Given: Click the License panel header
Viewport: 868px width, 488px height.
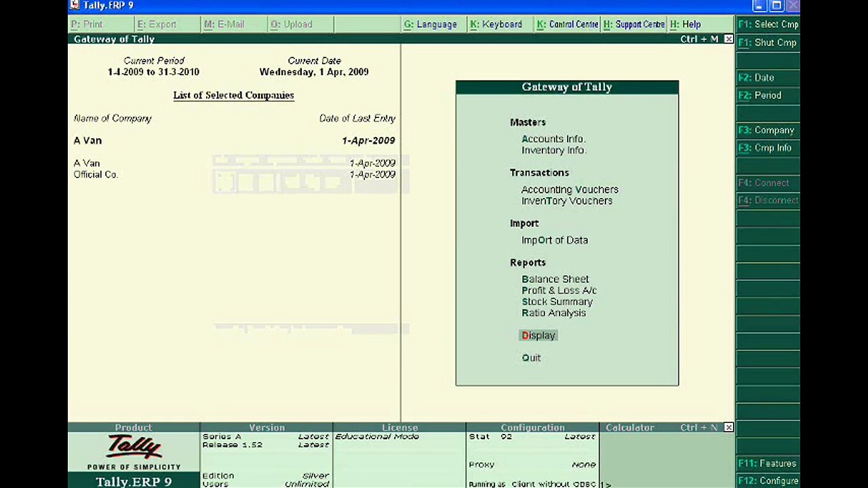Looking at the screenshot, I should coord(399,428).
